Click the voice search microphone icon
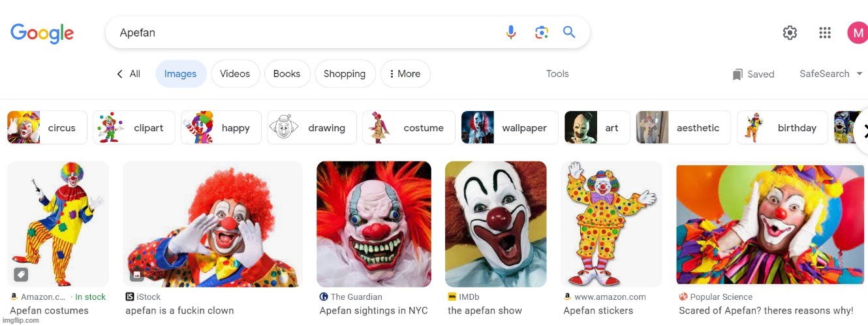Screen dimensions: 868x326 (511, 33)
